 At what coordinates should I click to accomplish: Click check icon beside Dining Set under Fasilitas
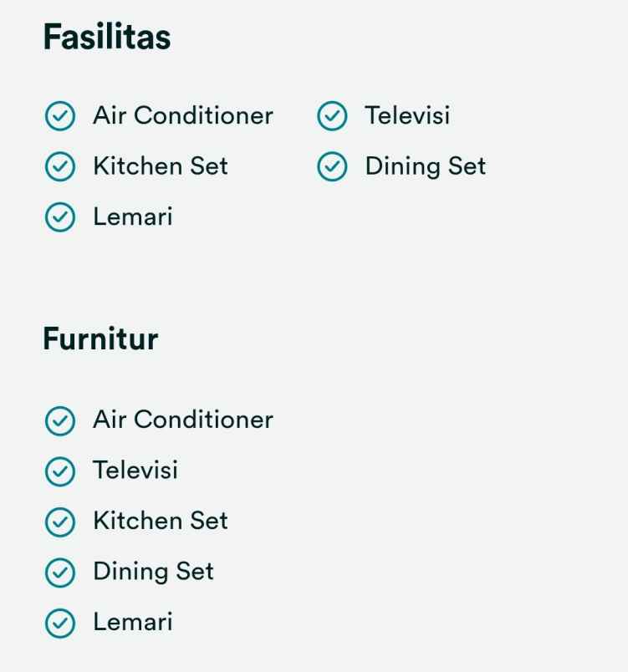332,167
